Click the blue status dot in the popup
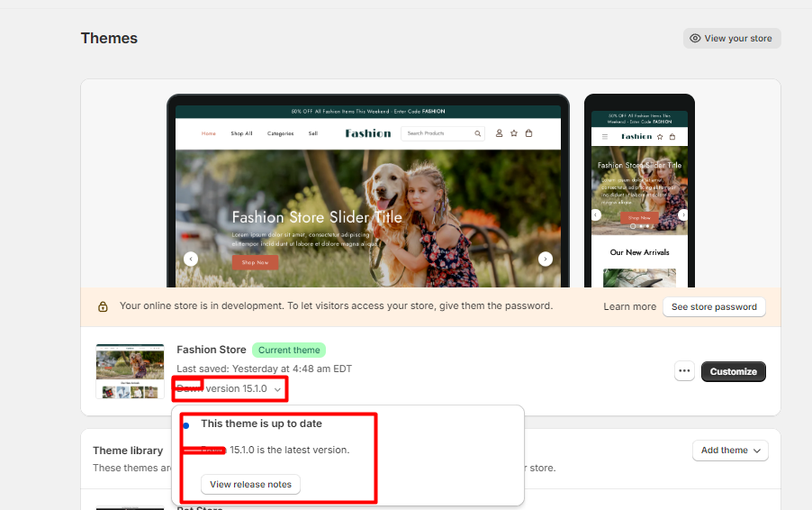The height and width of the screenshot is (510, 812). coord(186,425)
